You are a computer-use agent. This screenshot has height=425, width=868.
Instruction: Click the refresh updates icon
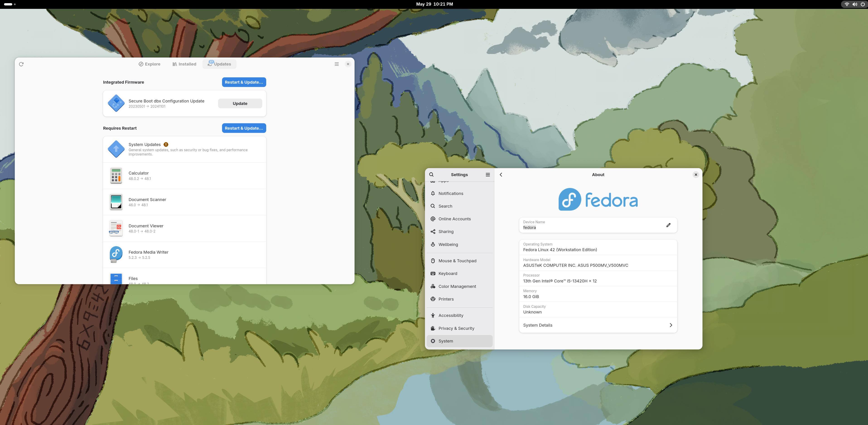(x=21, y=64)
